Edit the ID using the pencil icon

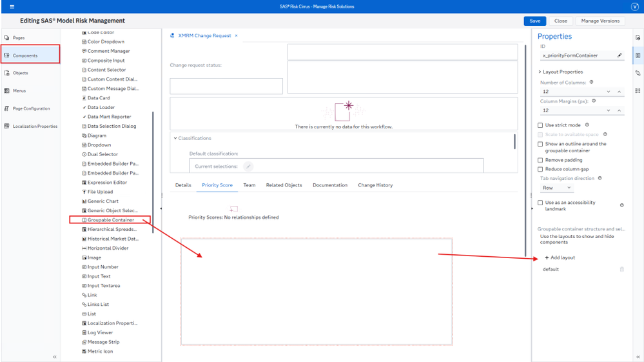click(x=620, y=55)
